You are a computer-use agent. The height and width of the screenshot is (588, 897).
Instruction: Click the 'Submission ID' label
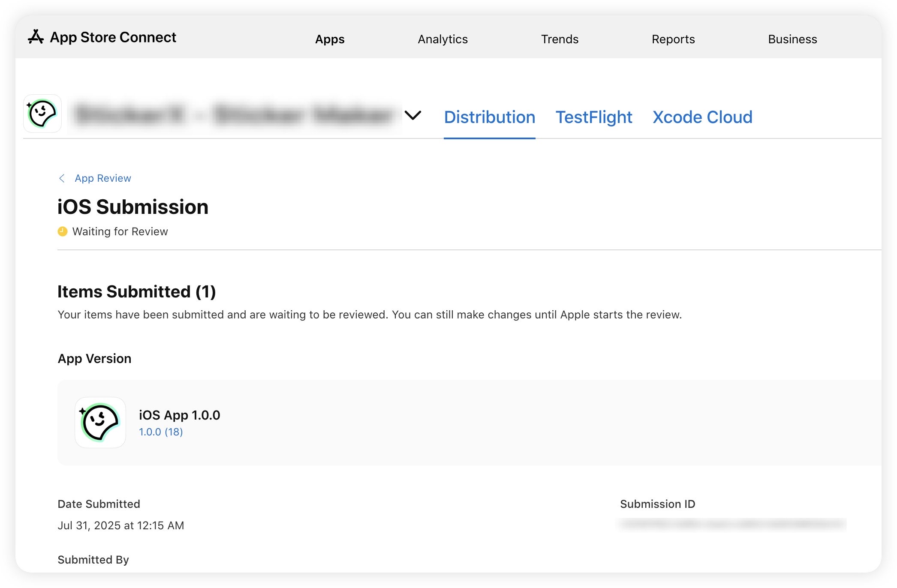pyautogui.click(x=657, y=504)
